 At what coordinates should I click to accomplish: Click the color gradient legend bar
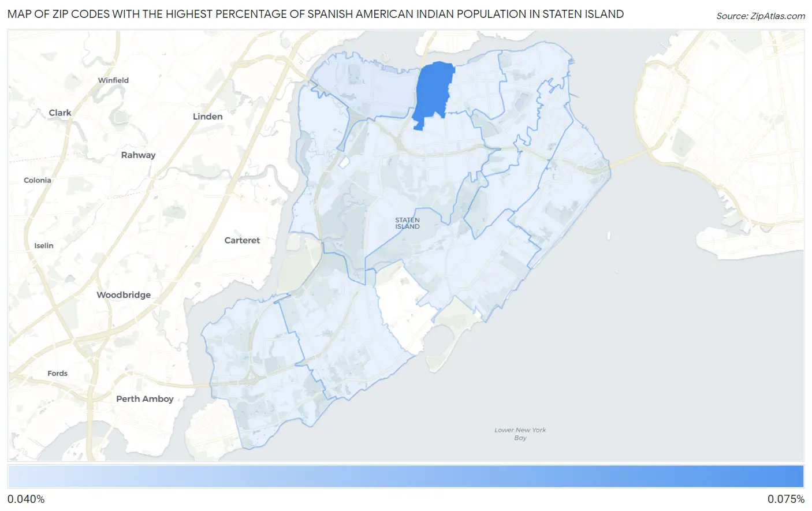(x=406, y=477)
